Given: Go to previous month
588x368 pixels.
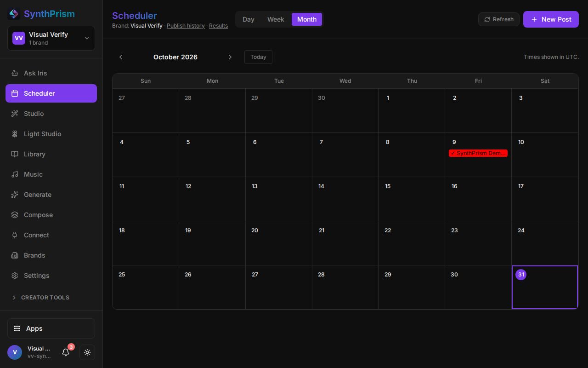Looking at the screenshot, I should pyautogui.click(x=121, y=57).
